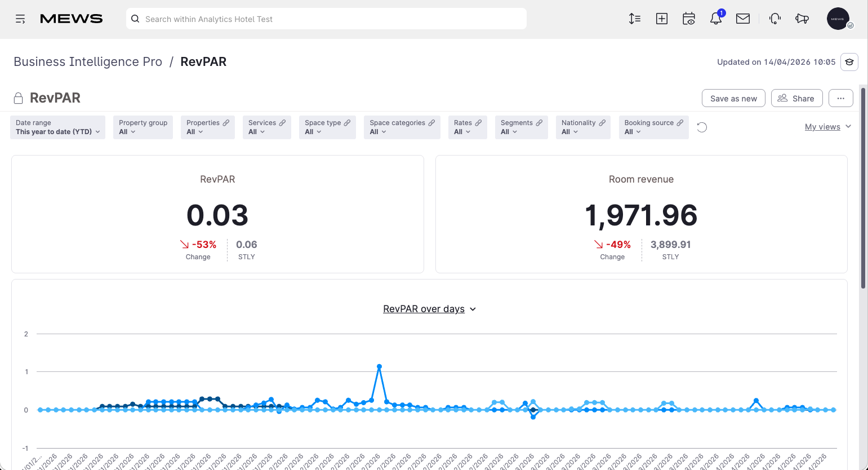This screenshot has height=470, width=868.
Task: Open the My views menu
Action: [828, 127]
